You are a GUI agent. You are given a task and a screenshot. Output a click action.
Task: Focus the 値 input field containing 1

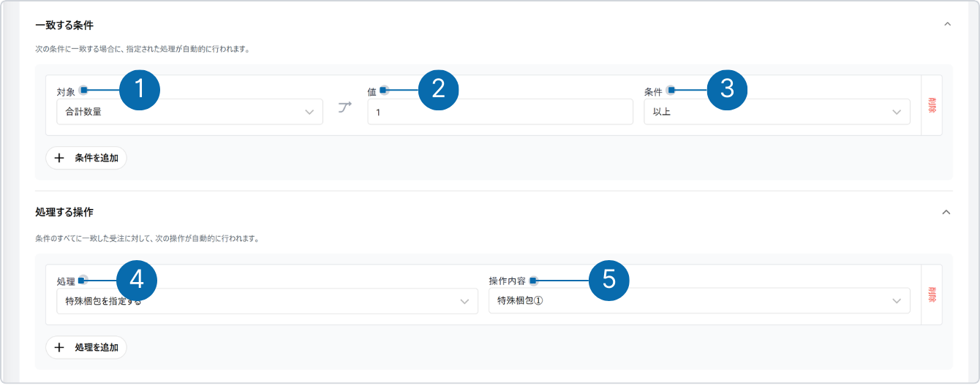pyautogui.click(x=500, y=112)
